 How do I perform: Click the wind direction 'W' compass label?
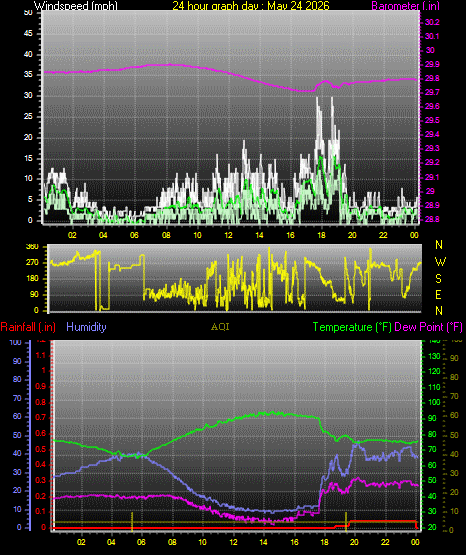(440, 262)
